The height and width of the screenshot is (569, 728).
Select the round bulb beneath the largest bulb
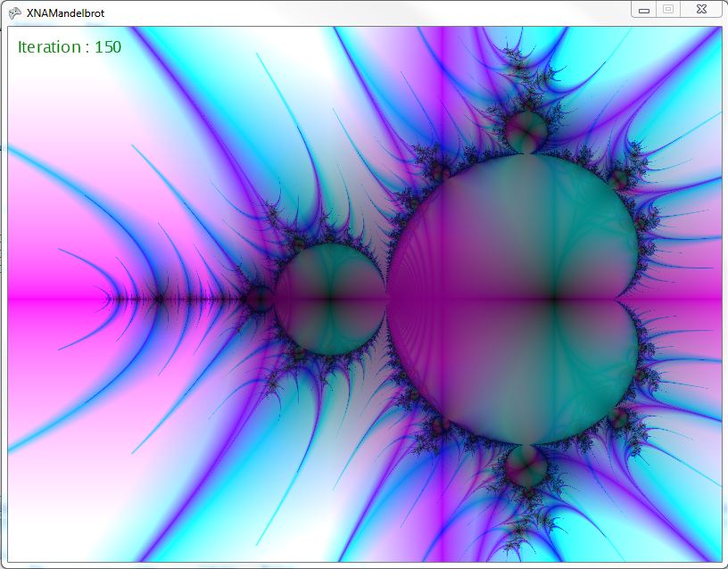526,465
